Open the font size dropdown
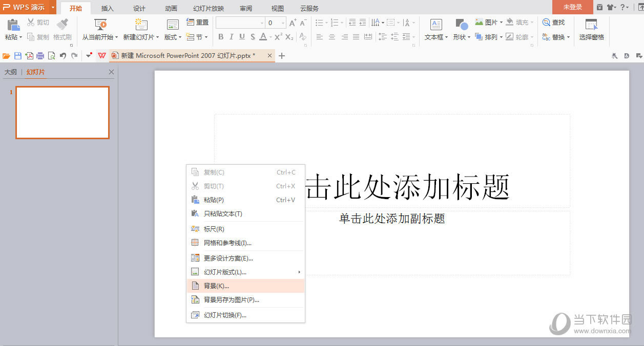The height and width of the screenshot is (346, 644). point(283,23)
